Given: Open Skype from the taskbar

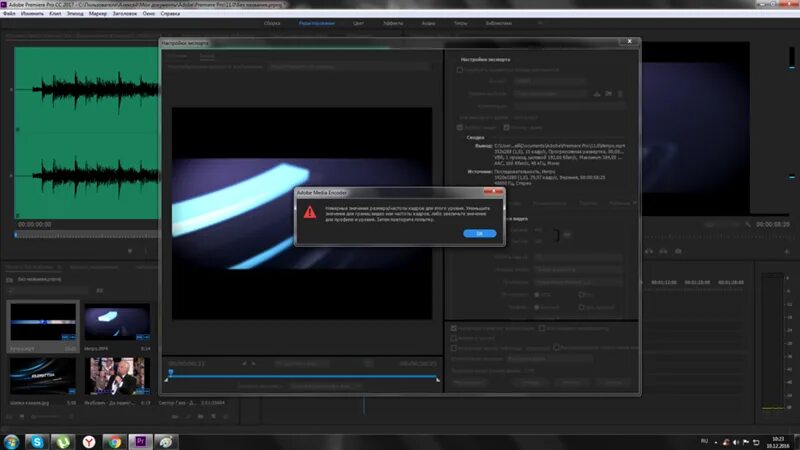Looking at the screenshot, I should click(x=37, y=442).
